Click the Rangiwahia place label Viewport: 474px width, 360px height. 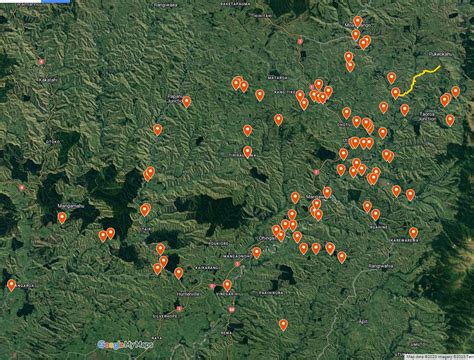[381, 266]
